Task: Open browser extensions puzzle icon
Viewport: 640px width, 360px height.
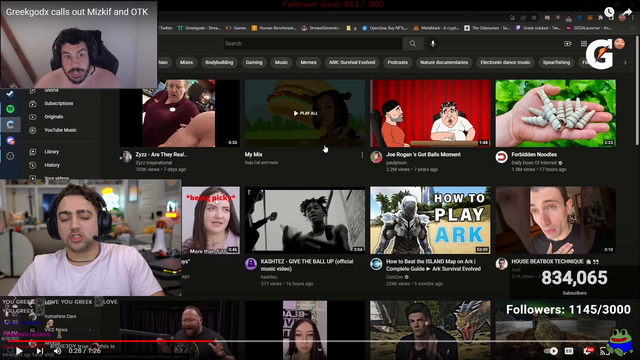Action: [600, 18]
